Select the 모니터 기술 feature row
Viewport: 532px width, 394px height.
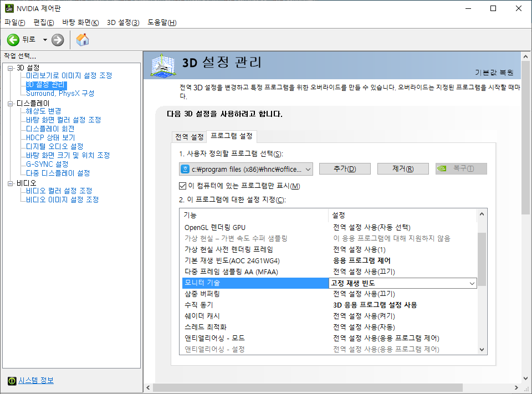[255, 283]
